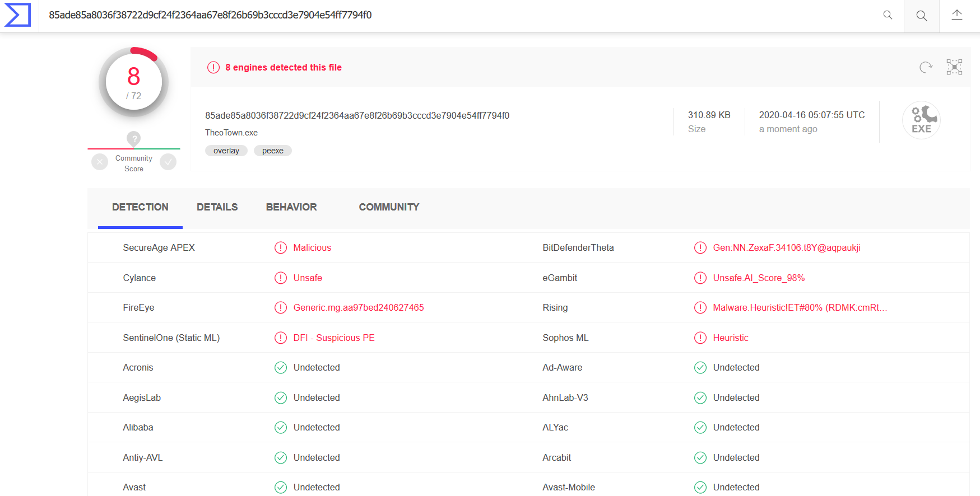
Task: Vote positive with the check community icon
Action: [x=168, y=162]
